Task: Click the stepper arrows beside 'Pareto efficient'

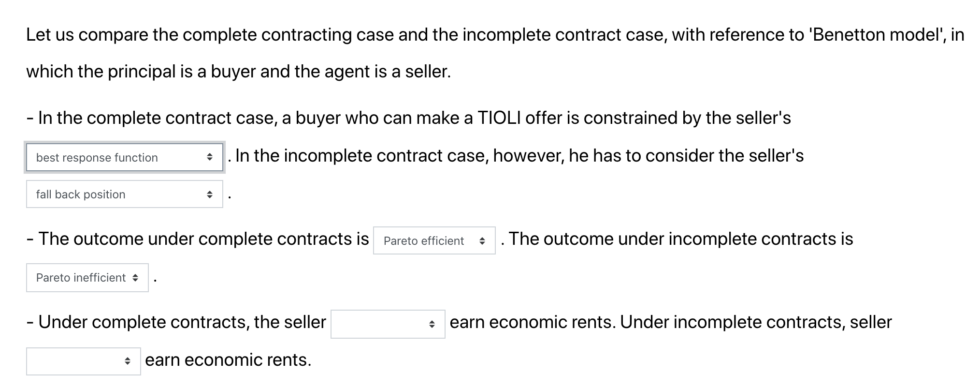Action: point(483,240)
